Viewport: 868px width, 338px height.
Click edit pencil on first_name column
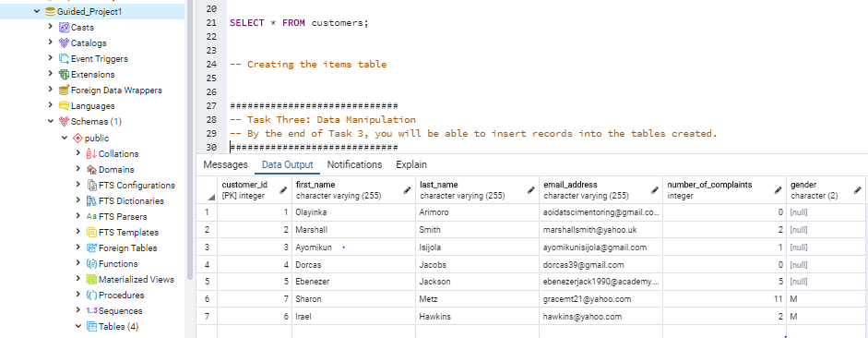[408, 190]
